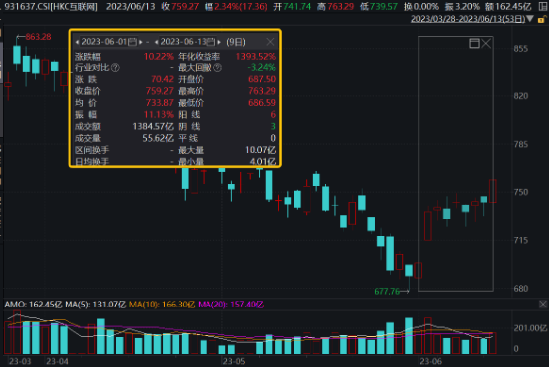Step end date 2023-06-13 backward with left arrow
The height and width of the screenshot is (368, 550).
click(156, 42)
